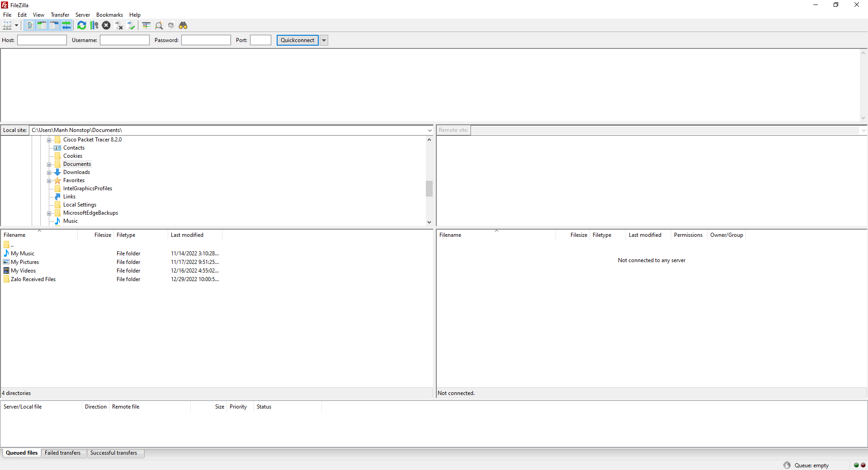Expand the MicrosoftEdgeBackups folder
The width and height of the screenshot is (868, 470).
tap(49, 213)
